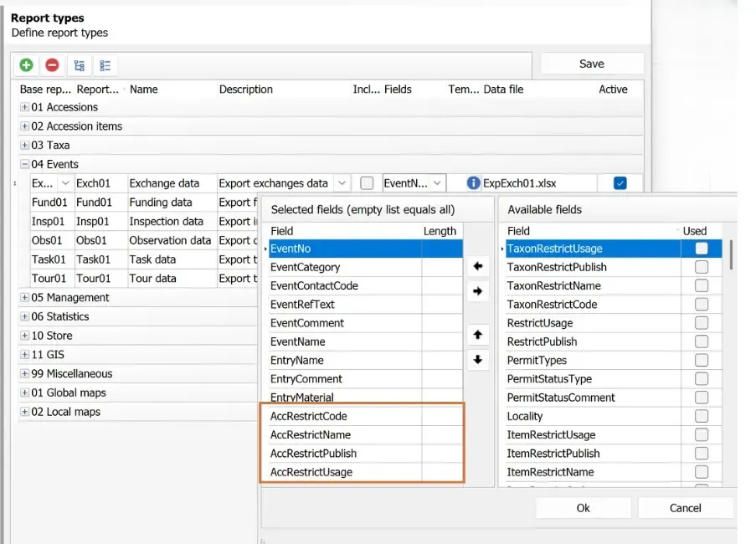Click the expand all tree icon
756x544 pixels.
pyautogui.click(x=80, y=65)
